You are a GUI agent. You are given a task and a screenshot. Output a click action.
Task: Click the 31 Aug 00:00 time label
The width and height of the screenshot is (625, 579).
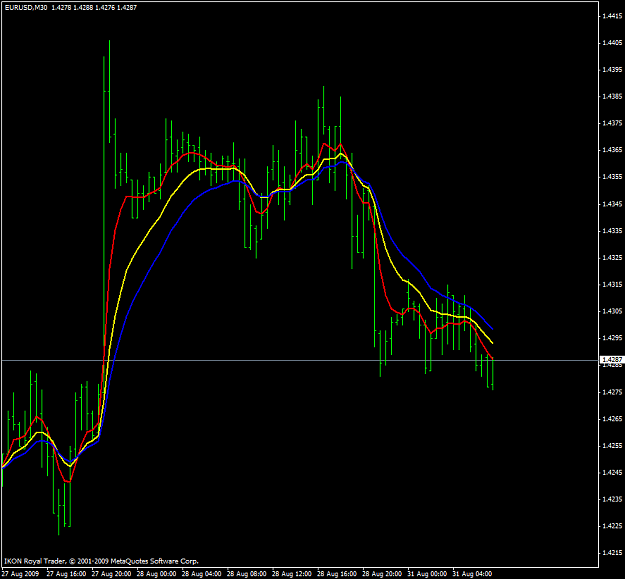tap(427, 574)
